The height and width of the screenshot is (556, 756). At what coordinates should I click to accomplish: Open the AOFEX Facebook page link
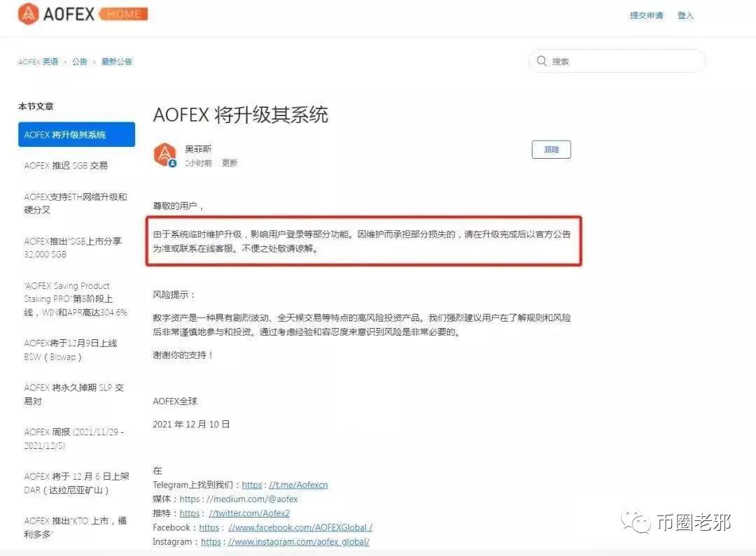[301, 527]
